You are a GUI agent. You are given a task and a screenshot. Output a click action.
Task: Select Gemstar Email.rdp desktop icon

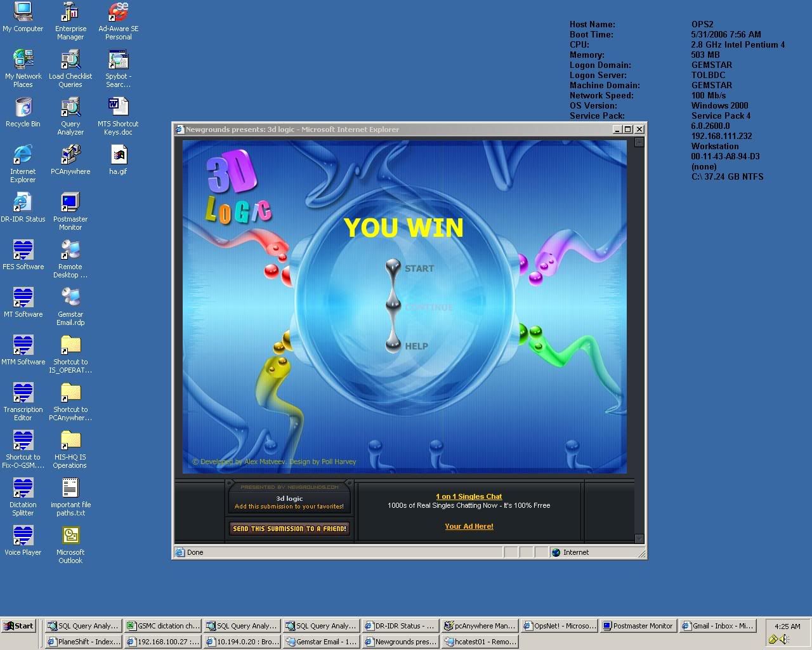pos(70,307)
